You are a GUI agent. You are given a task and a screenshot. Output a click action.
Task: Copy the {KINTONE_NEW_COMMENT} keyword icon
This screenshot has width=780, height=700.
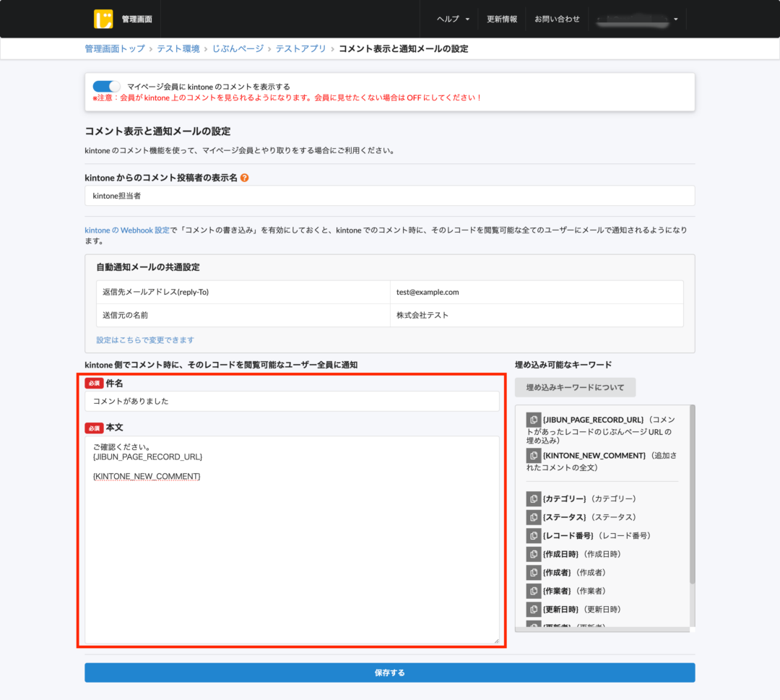[533, 455]
